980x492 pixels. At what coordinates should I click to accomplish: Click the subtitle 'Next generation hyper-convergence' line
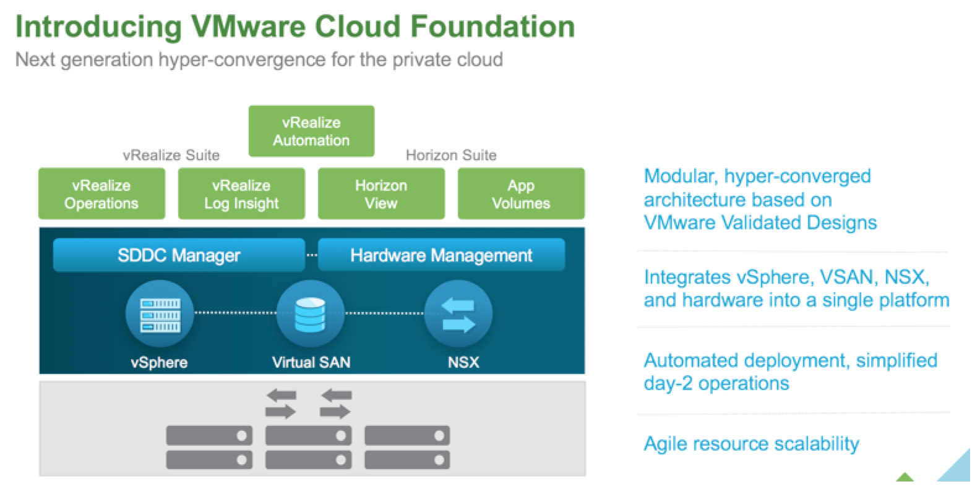coord(259,60)
